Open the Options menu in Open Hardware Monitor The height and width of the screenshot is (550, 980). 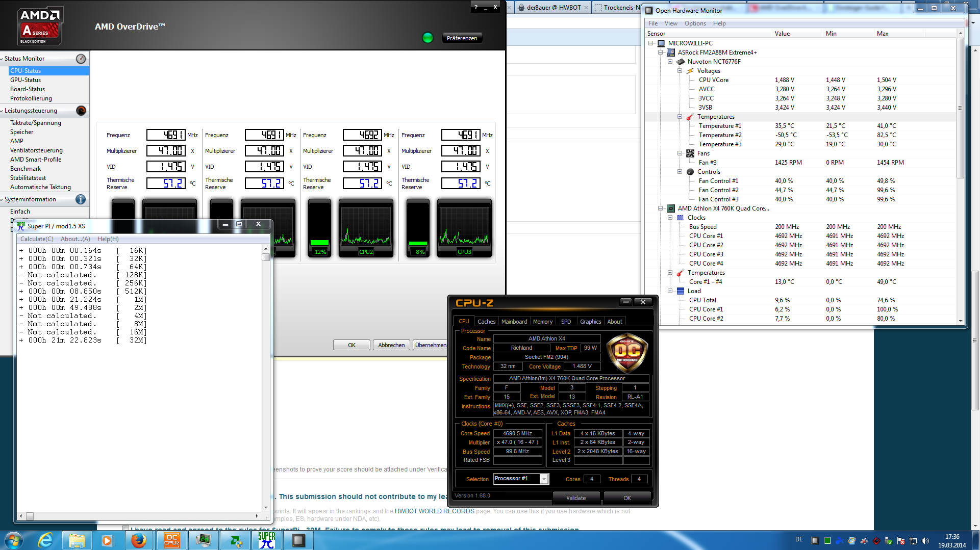[695, 23]
